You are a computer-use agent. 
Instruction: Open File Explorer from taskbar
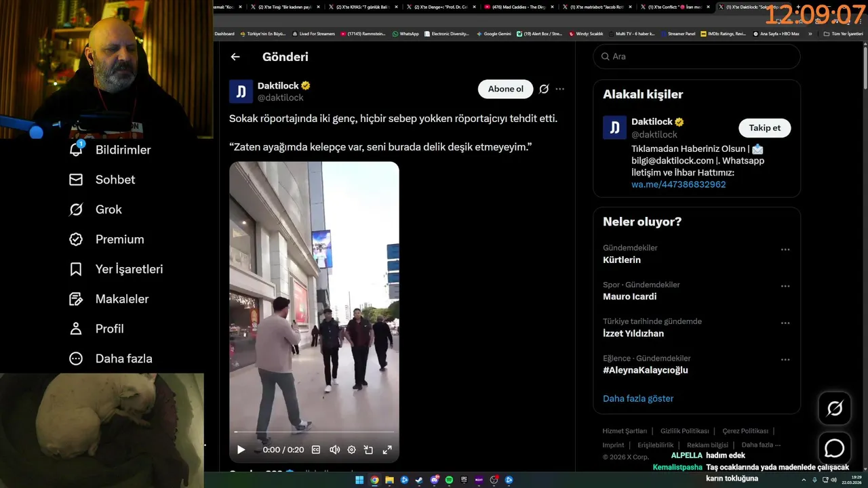[x=389, y=480]
